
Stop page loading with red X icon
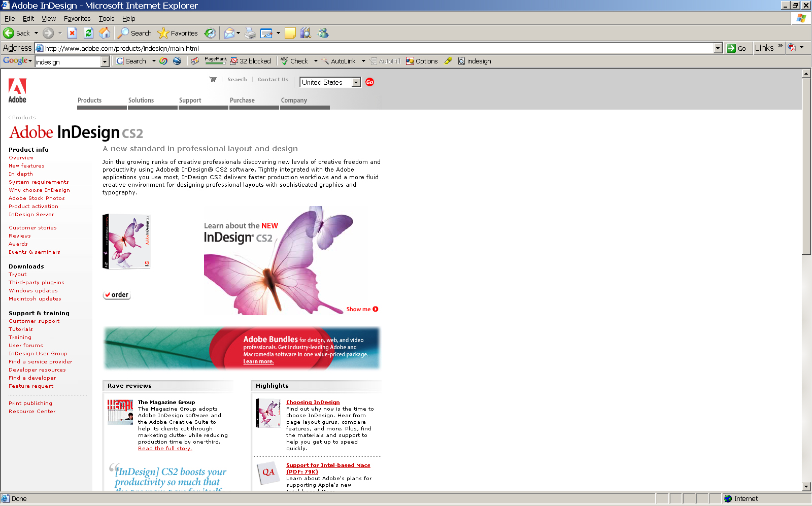click(72, 33)
